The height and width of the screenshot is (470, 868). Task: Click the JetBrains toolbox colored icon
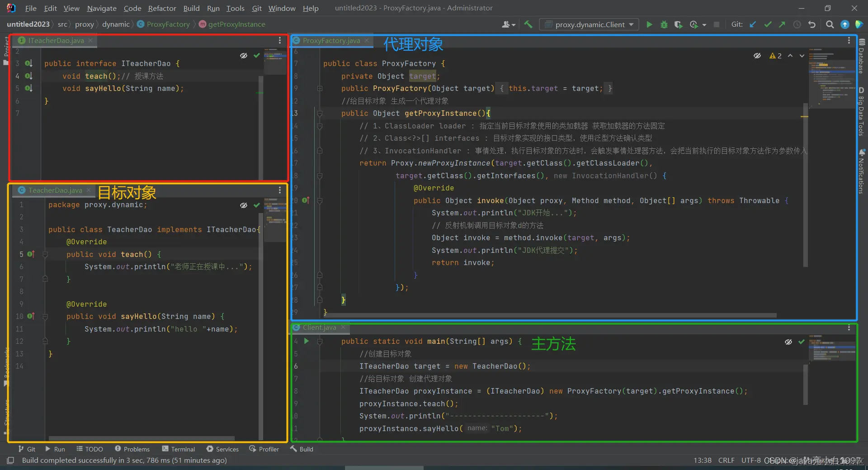coord(859,24)
